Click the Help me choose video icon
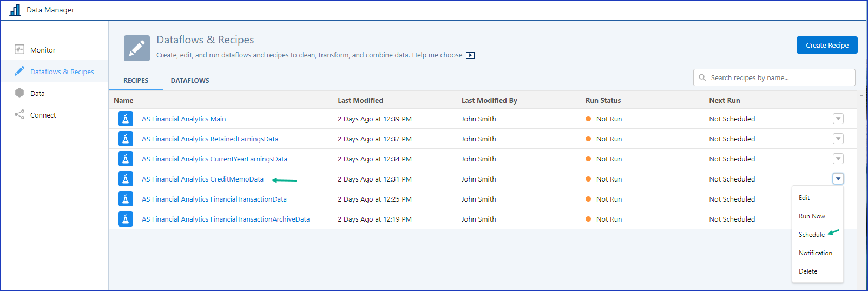 click(470, 55)
